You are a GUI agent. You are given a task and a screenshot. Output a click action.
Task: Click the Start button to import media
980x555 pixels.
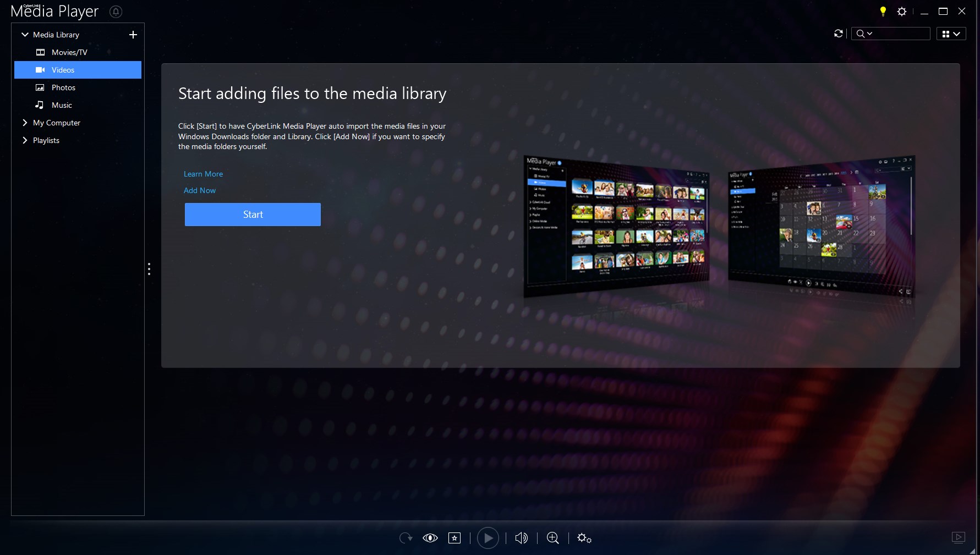[x=253, y=215]
